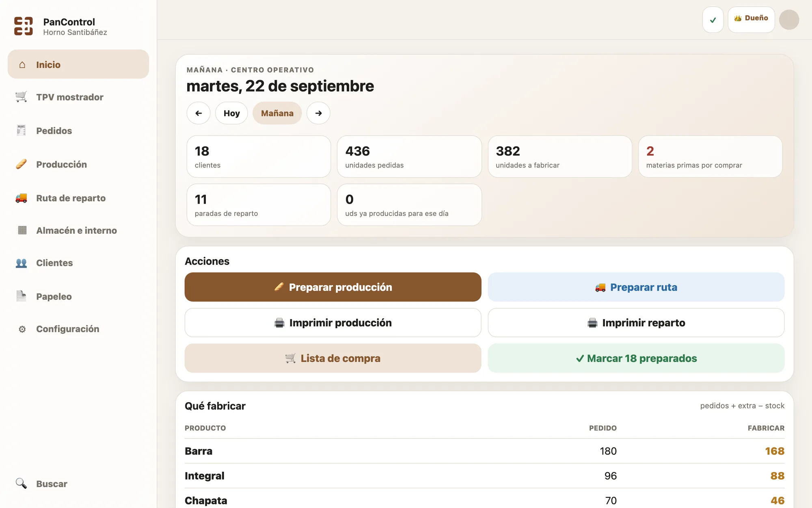This screenshot has width=812, height=508.
Task: Click the Configuración gear icon
Action: coord(22,329)
